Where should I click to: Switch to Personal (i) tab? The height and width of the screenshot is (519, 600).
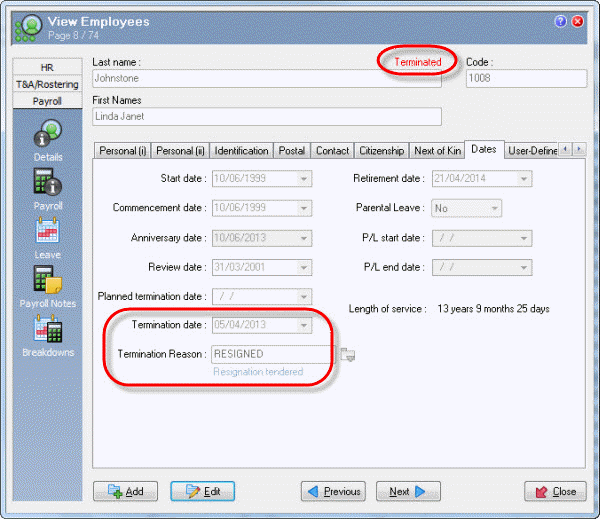[x=122, y=151]
